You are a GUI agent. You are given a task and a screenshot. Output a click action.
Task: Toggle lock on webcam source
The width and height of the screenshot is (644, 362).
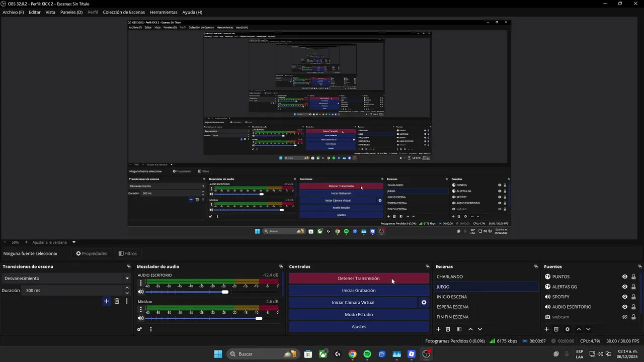(633, 317)
